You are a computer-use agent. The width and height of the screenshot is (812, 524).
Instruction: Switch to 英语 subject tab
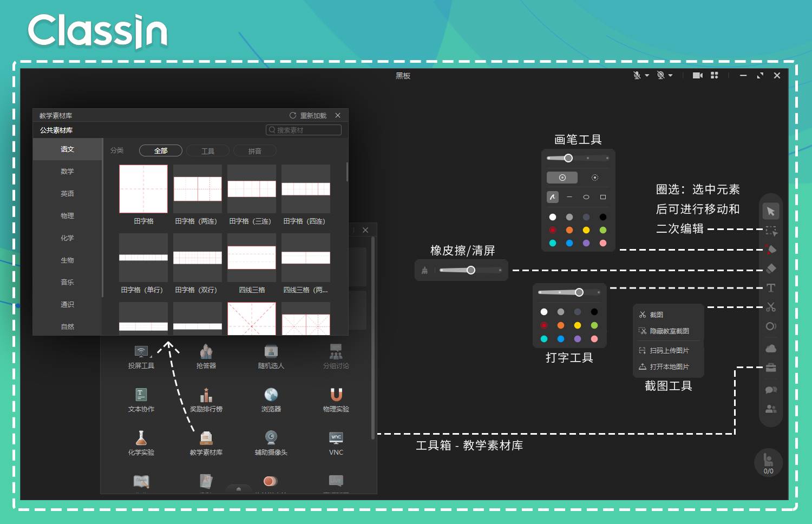68,193
